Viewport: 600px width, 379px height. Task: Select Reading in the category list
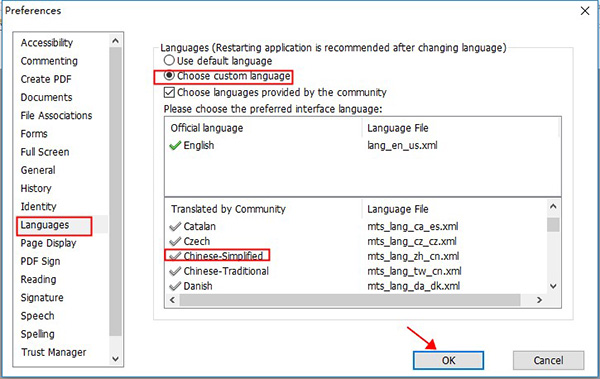click(38, 279)
